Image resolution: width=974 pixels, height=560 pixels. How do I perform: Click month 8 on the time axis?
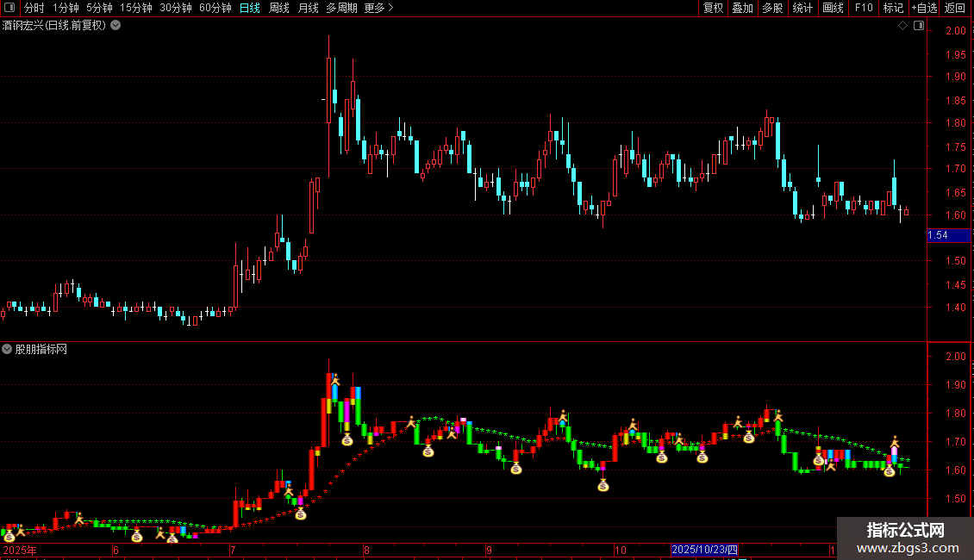tap(366, 550)
